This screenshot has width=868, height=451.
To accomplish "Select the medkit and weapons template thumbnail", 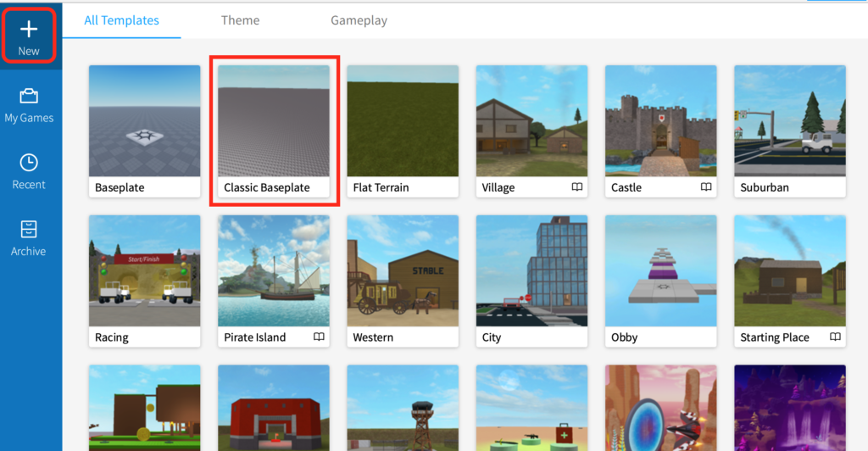I will pyautogui.click(x=531, y=408).
